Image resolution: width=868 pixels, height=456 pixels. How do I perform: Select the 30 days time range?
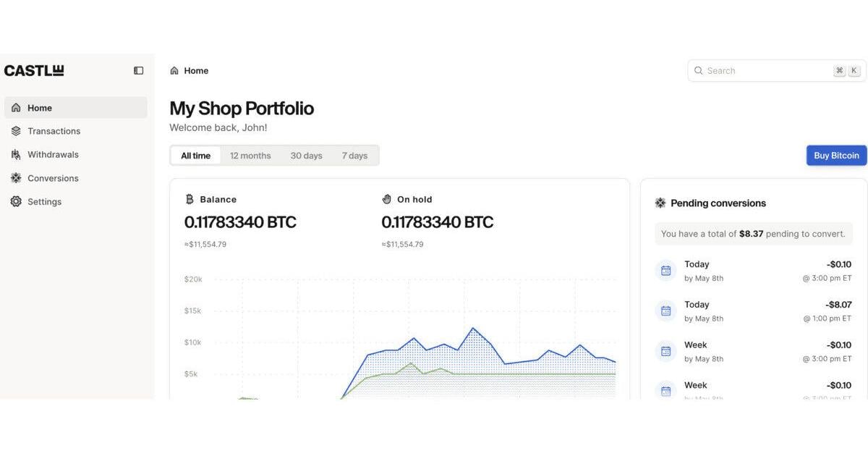307,156
